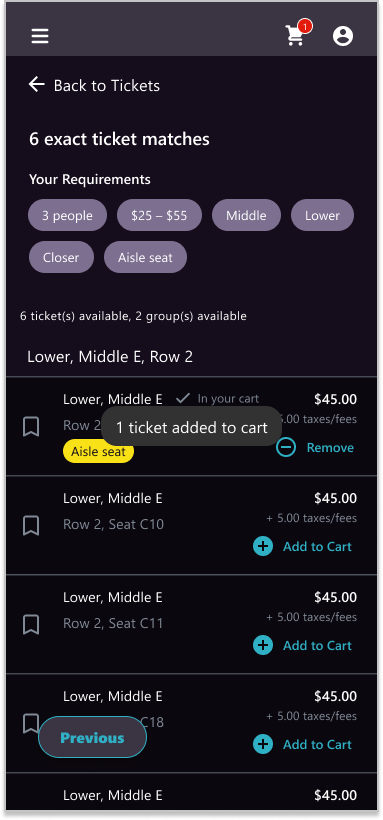
Task: Click plus icon for Seat C11
Action: tap(263, 645)
